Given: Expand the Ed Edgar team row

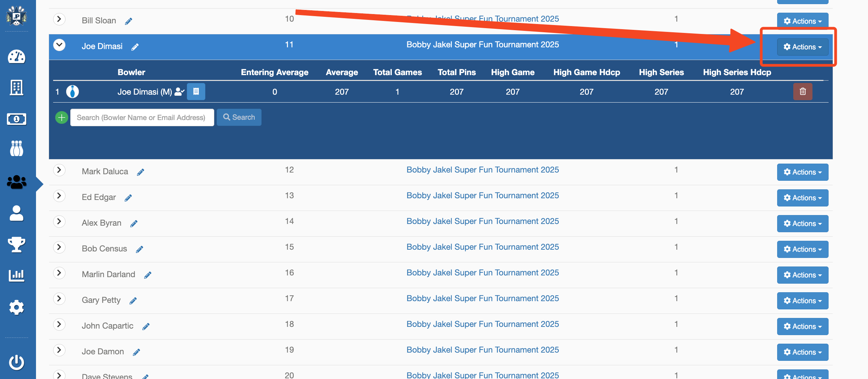Looking at the screenshot, I should coord(59,196).
